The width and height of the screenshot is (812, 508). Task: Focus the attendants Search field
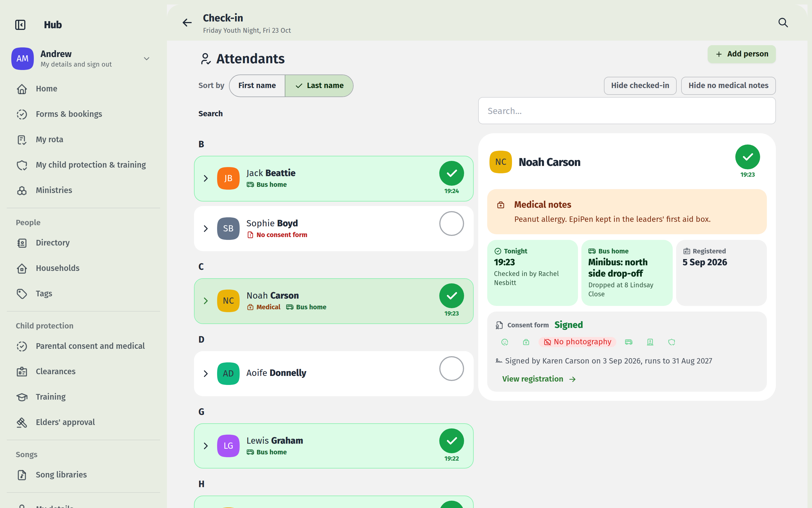click(627, 111)
